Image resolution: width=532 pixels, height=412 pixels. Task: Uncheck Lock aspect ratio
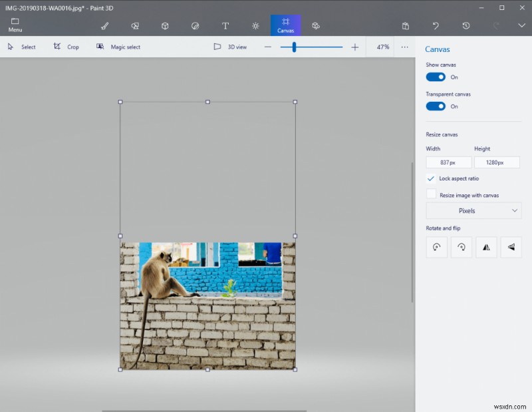(x=431, y=178)
